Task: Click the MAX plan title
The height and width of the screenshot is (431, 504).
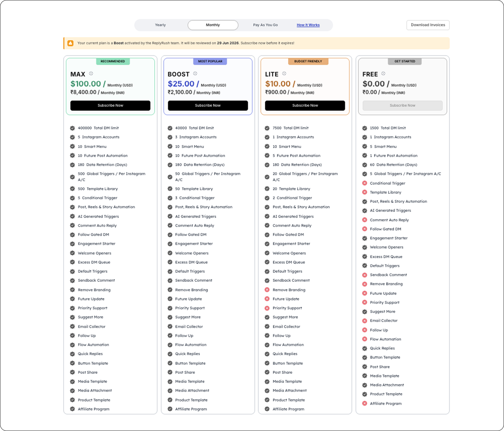Action: click(x=78, y=74)
